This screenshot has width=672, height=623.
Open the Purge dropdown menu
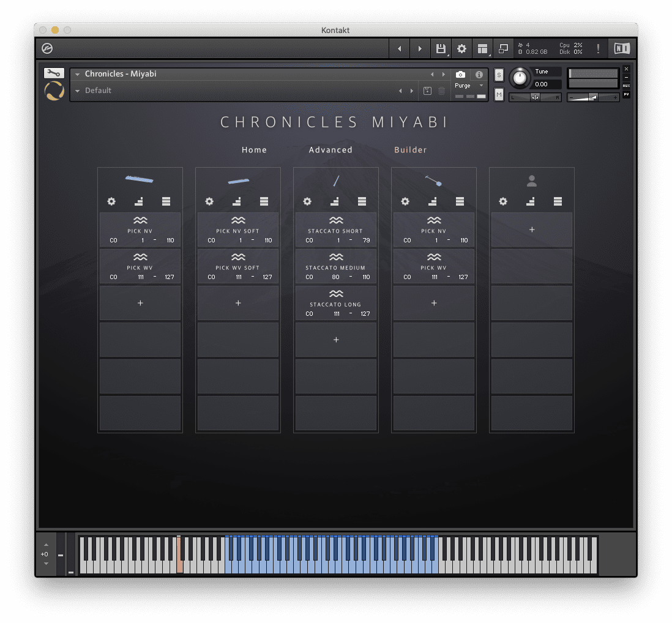(469, 86)
